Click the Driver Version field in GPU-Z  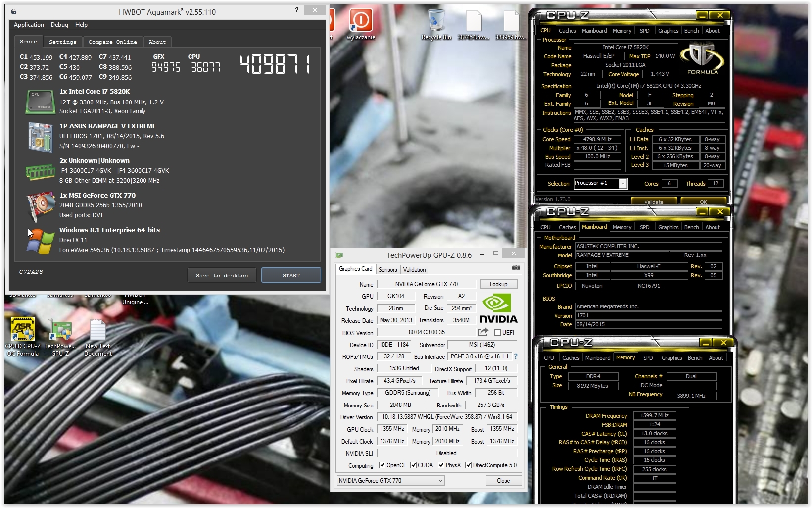point(447,417)
